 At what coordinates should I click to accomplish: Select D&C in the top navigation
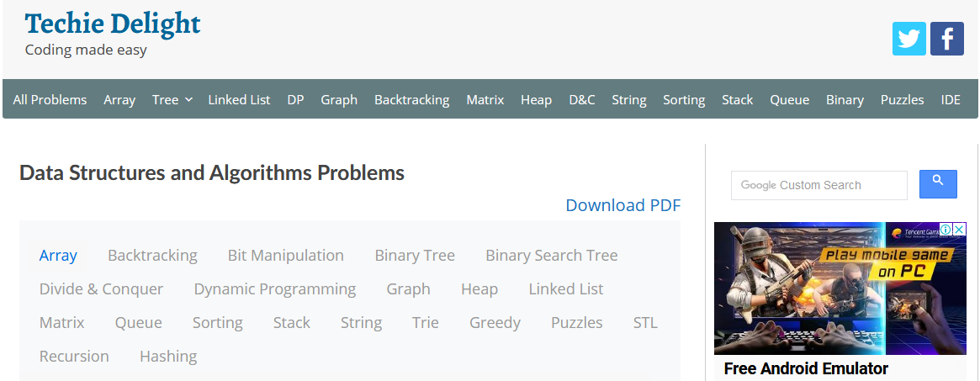click(581, 99)
